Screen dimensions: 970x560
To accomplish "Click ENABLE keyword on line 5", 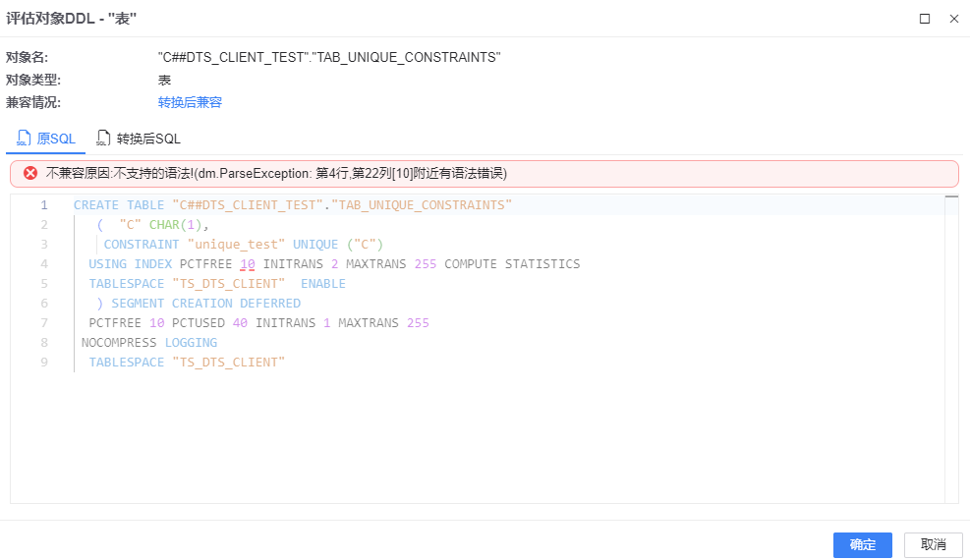I will click(x=323, y=284).
